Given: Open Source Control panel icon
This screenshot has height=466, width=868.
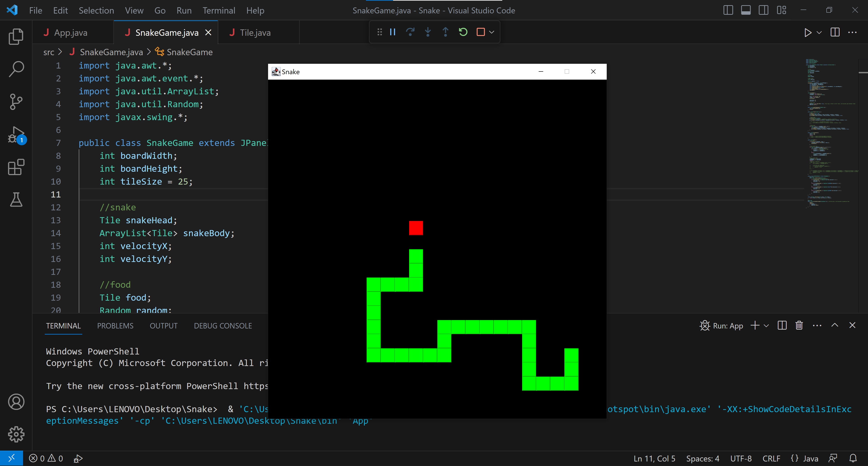Looking at the screenshot, I should click(x=16, y=102).
